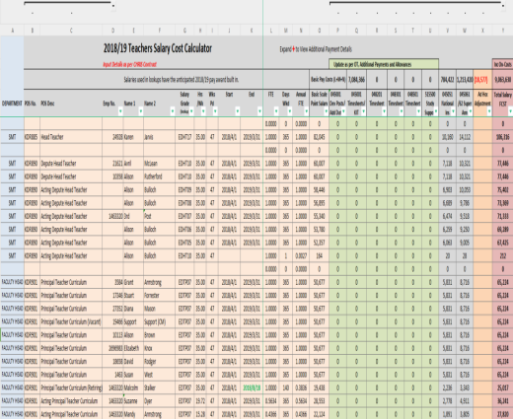
Task: Collapse the right column group outline button
Action: point(503,5)
